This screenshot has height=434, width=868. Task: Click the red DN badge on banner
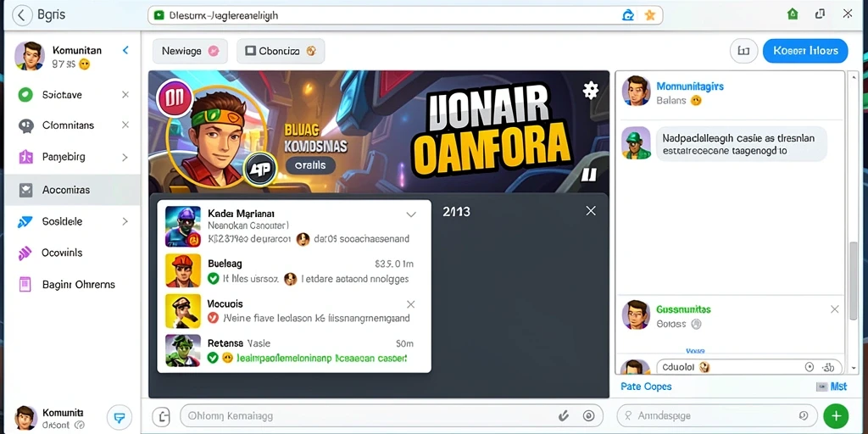pyautogui.click(x=175, y=100)
